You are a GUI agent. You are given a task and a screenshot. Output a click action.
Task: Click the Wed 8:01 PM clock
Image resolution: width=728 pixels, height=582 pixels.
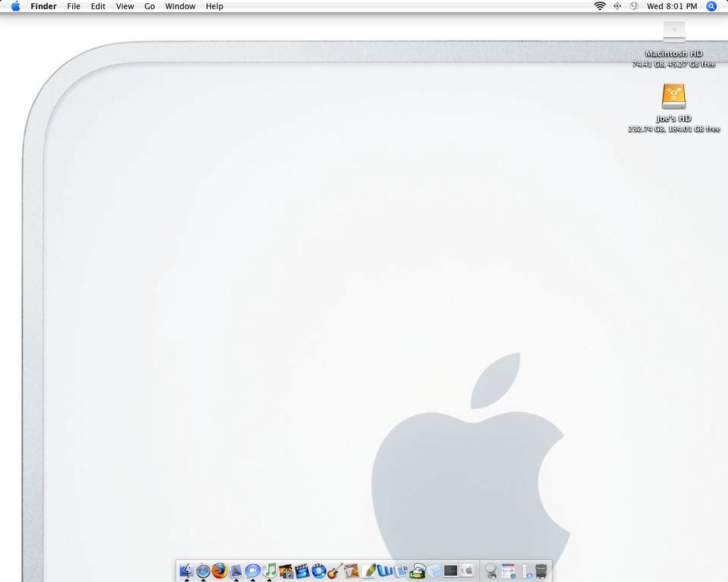(672, 6)
